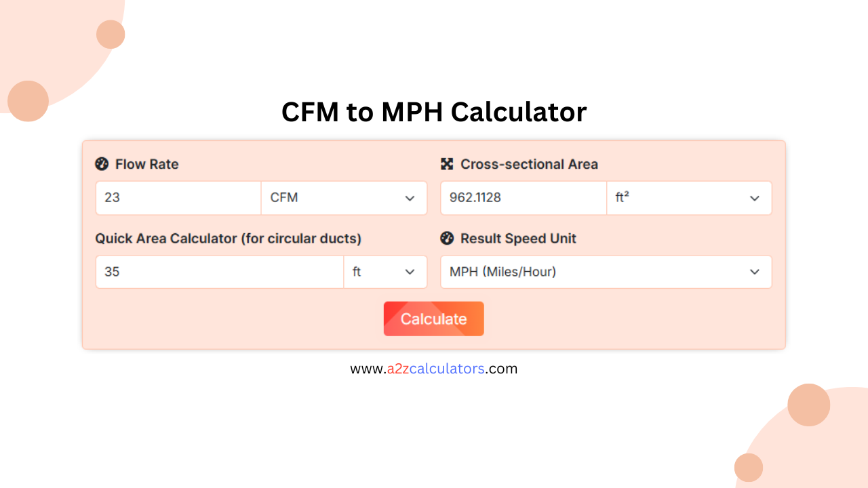This screenshot has height=488, width=868.
Task: Click the Quick Area Calculator label
Action: (x=229, y=239)
